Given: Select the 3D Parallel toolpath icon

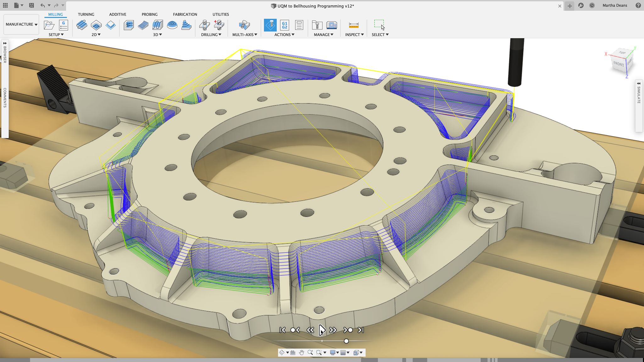Looking at the screenshot, I should click(x=158, y=25).
